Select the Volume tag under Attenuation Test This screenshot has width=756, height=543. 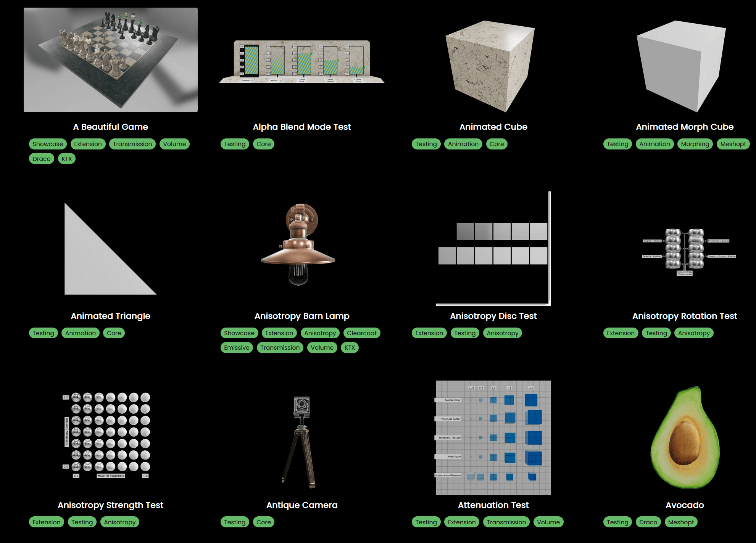click(x=548, y=522)
